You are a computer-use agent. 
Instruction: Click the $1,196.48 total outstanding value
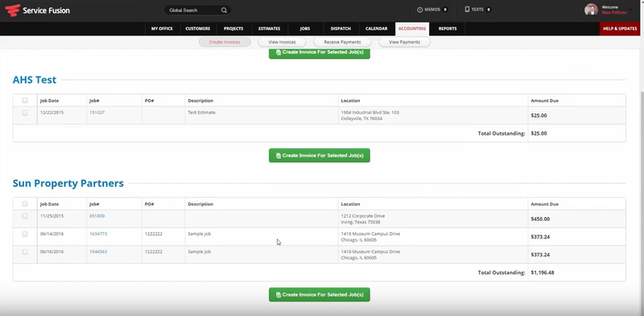[x=543, y=272]
